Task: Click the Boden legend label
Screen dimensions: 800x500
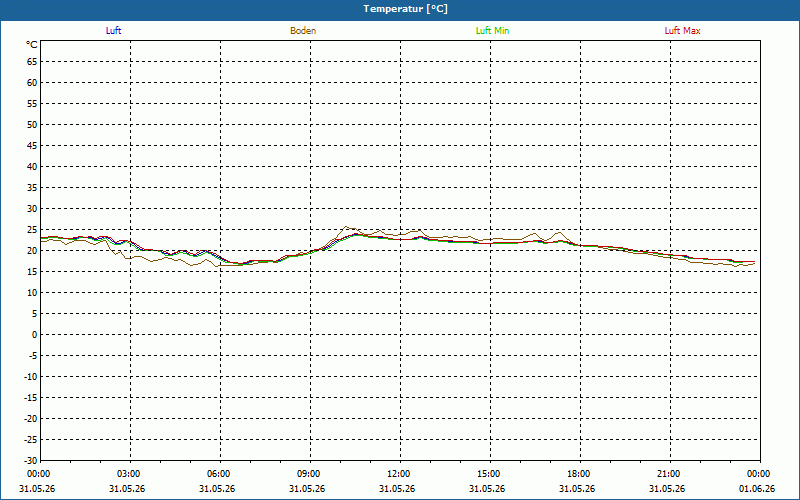Action: coord(303,31)
